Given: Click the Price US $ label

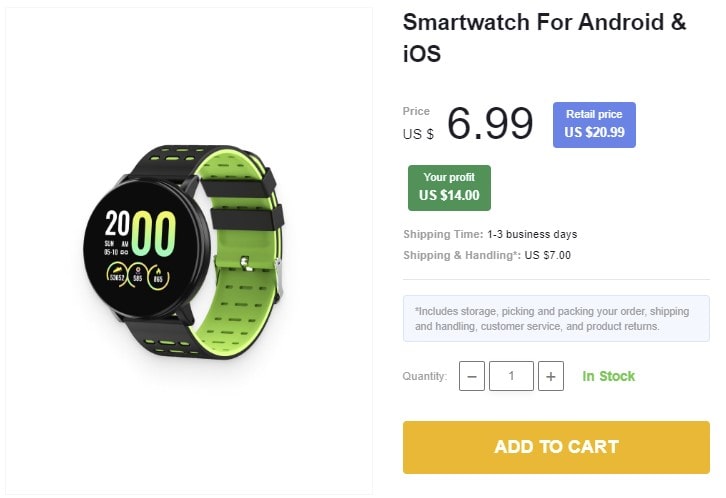Looking at the screenshot, I should click(418, 123).
